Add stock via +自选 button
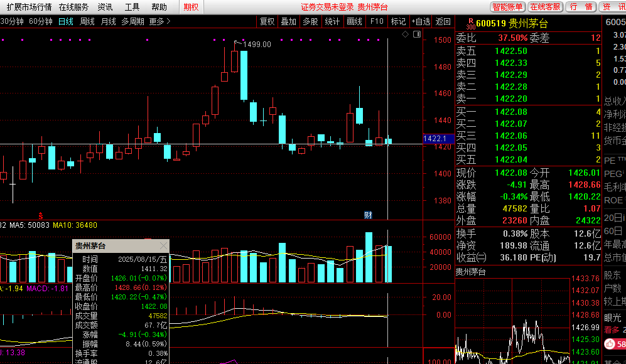Screen dimensions: 626x364 coord(421,21)
